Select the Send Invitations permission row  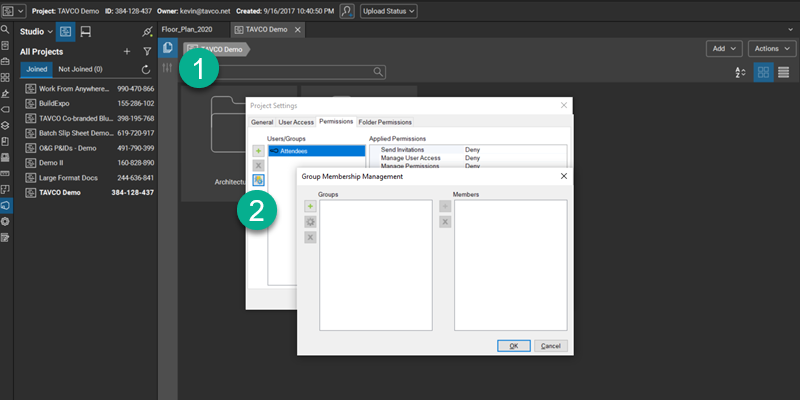468,150
